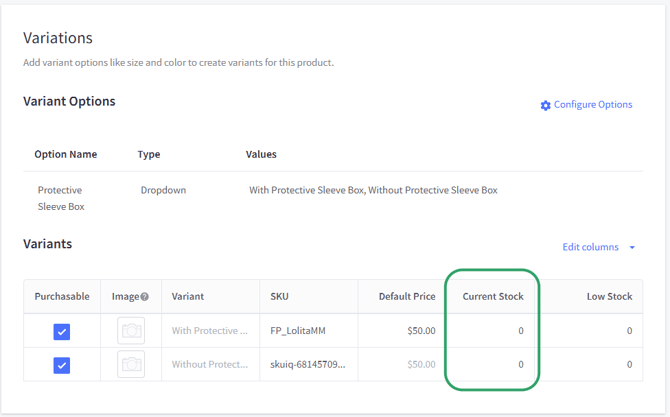This screenshot has height=417, width=670.
Task: Click the Purchasable column header
Action: tap(62, 297)
